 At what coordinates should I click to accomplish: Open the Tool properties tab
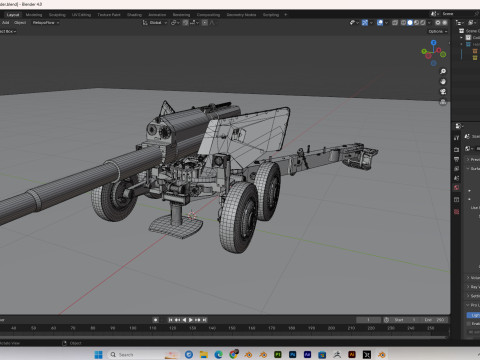[457, 138]
